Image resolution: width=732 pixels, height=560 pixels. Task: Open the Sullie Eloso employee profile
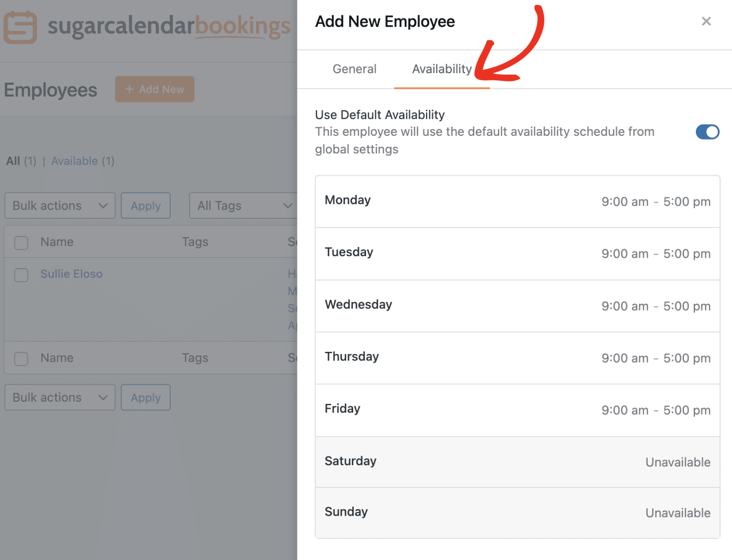tap(71, 274)
